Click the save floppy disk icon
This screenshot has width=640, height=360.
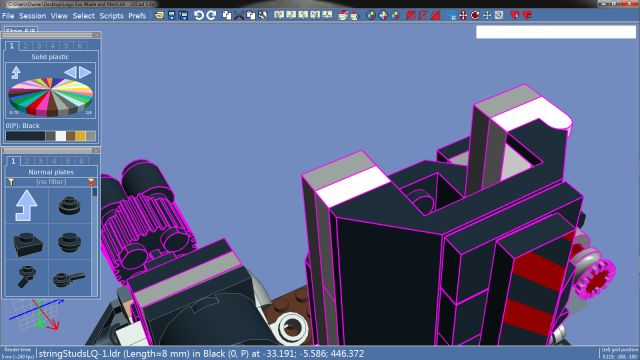(171, 16)
